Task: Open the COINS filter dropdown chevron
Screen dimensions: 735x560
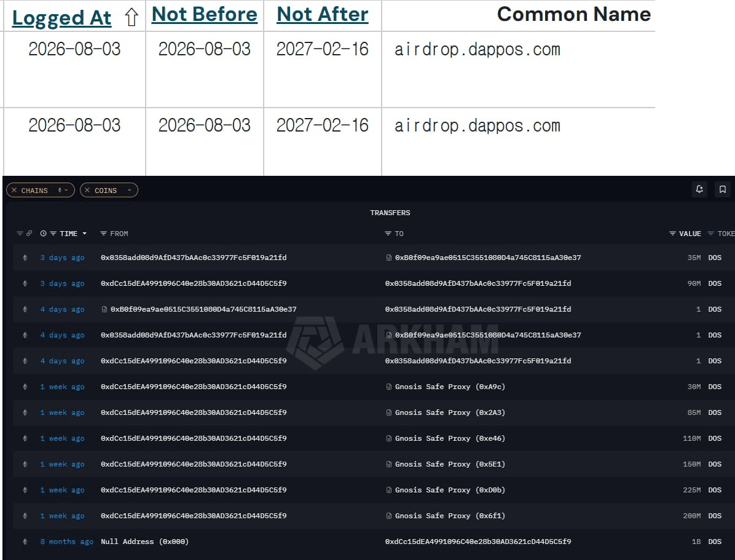Action: coord(130,190)
